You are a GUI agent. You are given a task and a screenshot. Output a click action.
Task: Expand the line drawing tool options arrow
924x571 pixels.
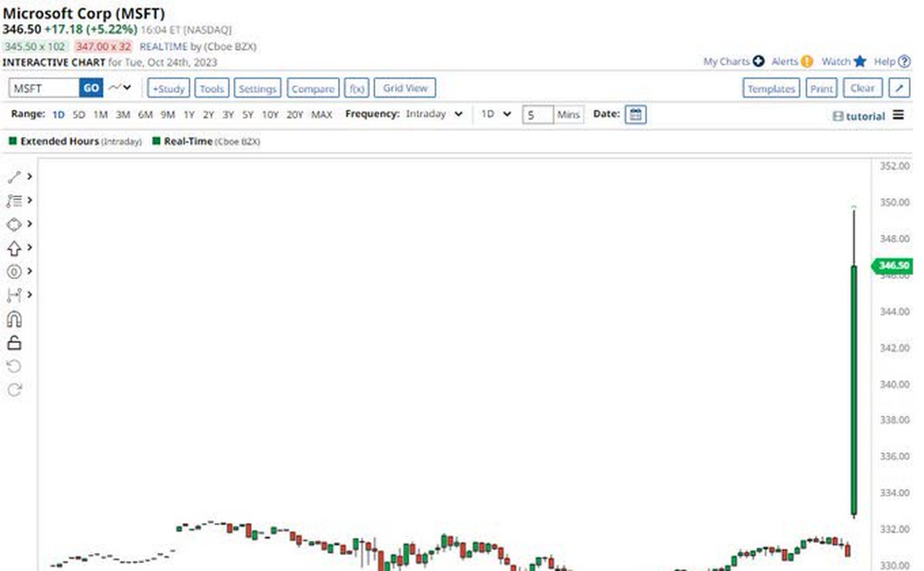tap(29, 177)
